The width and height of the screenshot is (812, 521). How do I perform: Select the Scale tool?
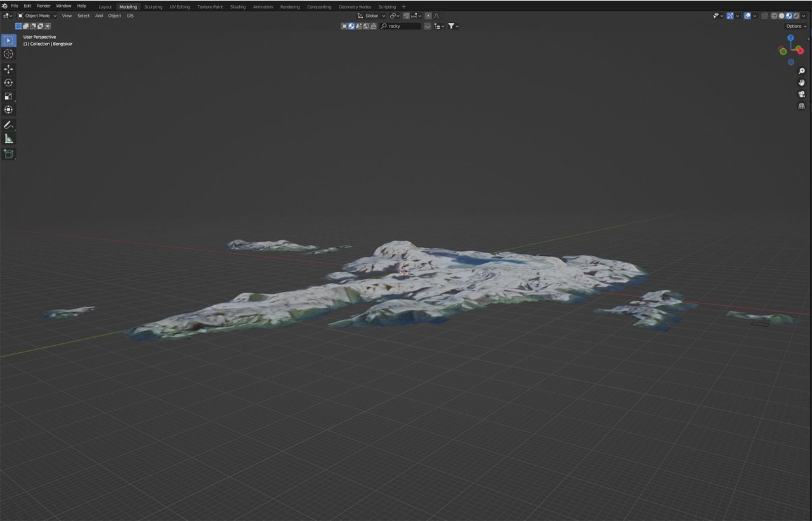click(8, 96)
